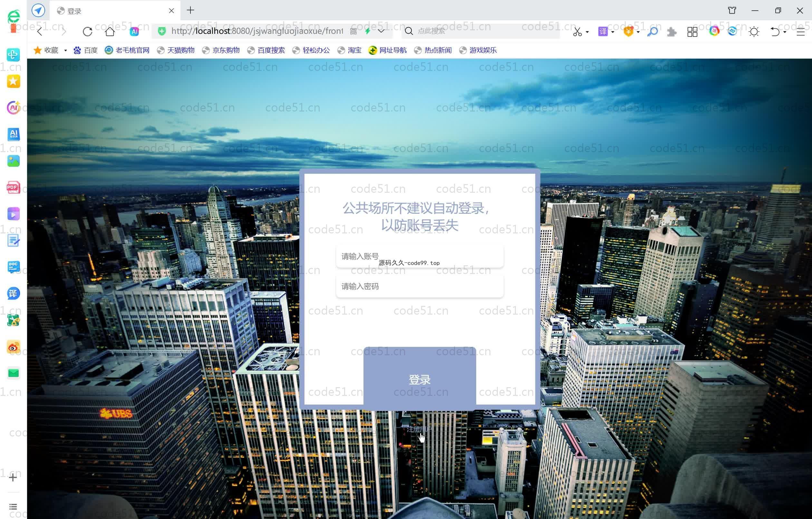
Task: Click the undo closed-tab arrow icon
Action: click(x=775, y=32)
